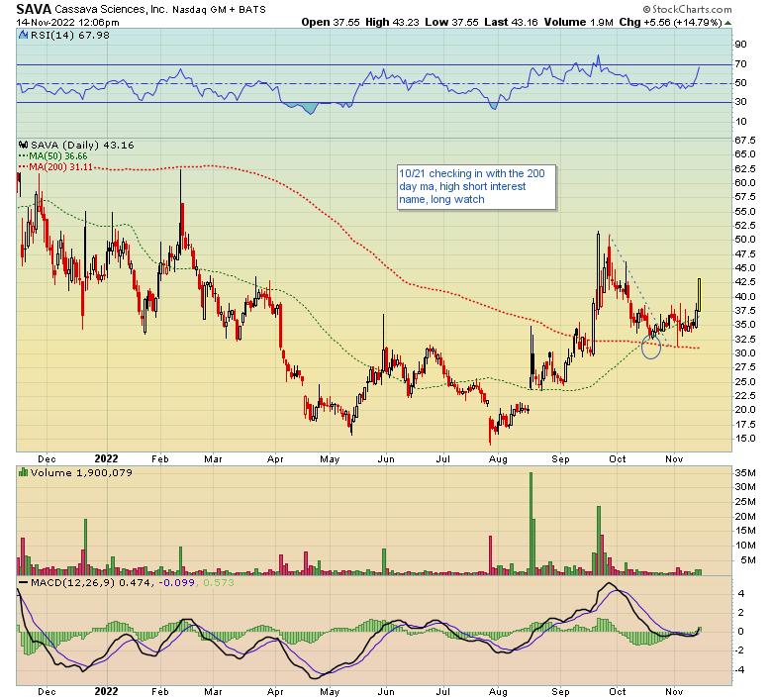Click the 'High 43.23' value
772x700 pixels.
pyautogui.click(x=392, y=22)
